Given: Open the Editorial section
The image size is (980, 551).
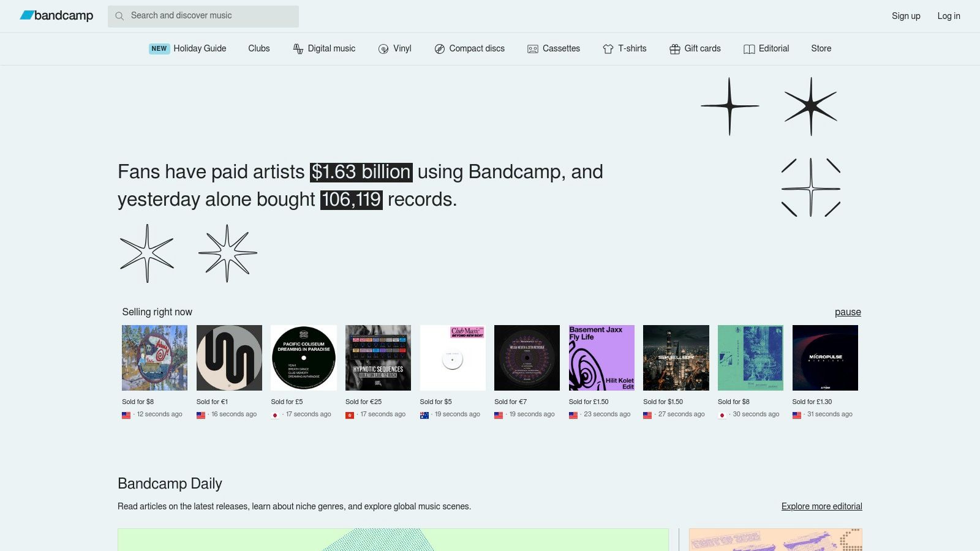Looking at the screenshot, I should 774,48.
